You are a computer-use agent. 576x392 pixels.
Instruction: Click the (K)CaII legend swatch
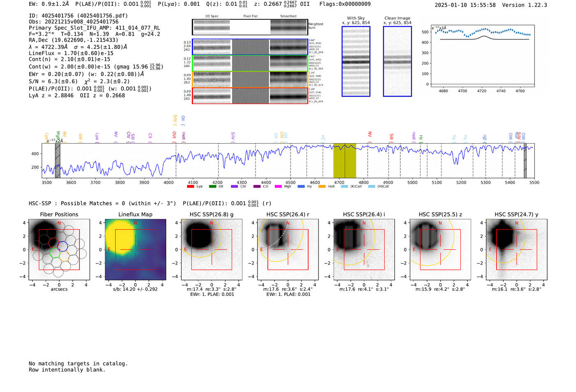[x=345, y=186]
